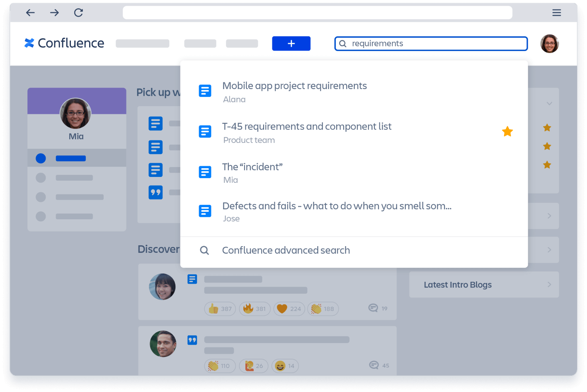Unstar the T-45 requirements and component list result
This screenshot has width=587, height=392.
[x=507, y=131]
